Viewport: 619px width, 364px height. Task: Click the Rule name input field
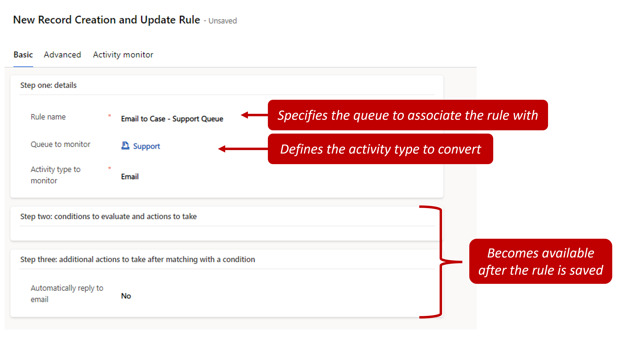172,119
